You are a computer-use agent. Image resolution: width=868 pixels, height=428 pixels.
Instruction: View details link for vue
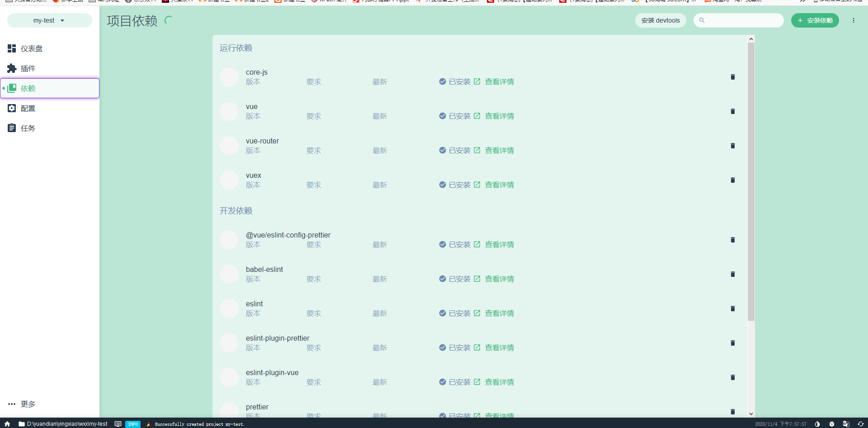[x=499, y=116]
